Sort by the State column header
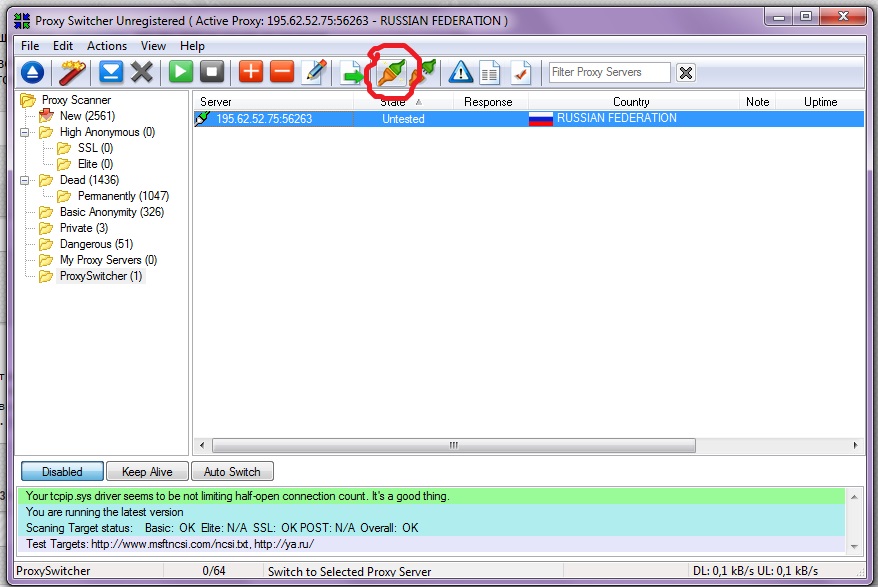The width and height of the screenshot is (878, 587). (x=403, y=102)
